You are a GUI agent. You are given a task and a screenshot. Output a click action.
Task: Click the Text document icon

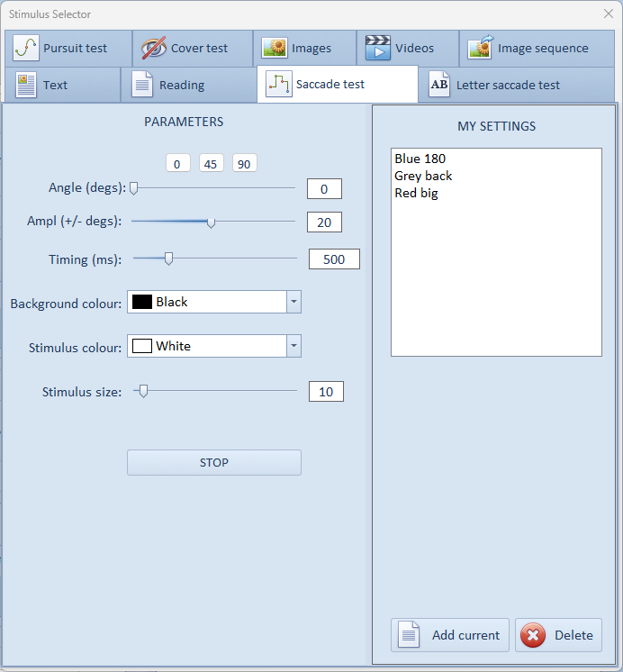26,85
